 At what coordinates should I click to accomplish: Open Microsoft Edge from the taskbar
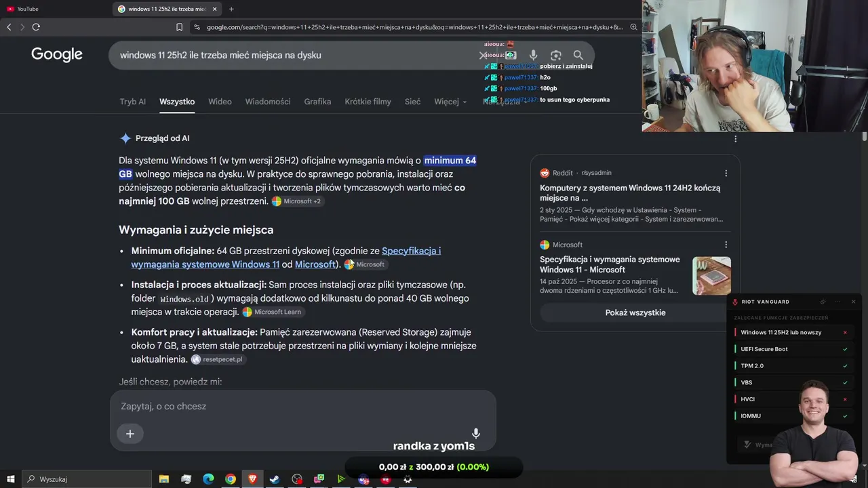point(208,479)
